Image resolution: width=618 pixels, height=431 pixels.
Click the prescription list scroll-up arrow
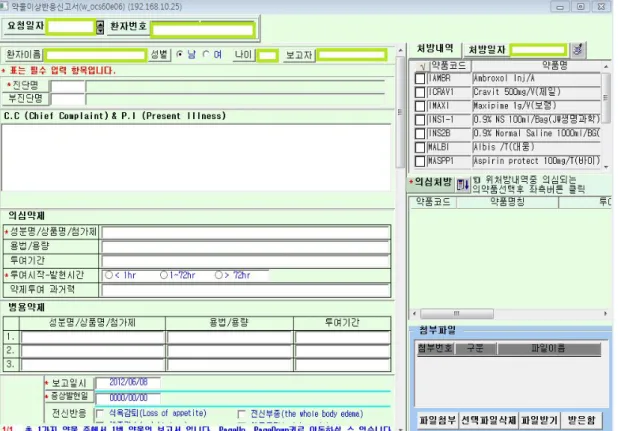pos(606,66)
